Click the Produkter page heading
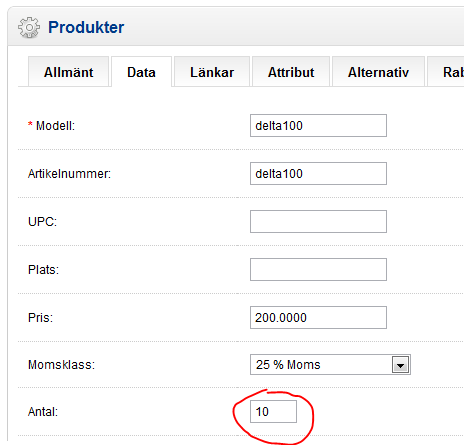 pos(86,27)
